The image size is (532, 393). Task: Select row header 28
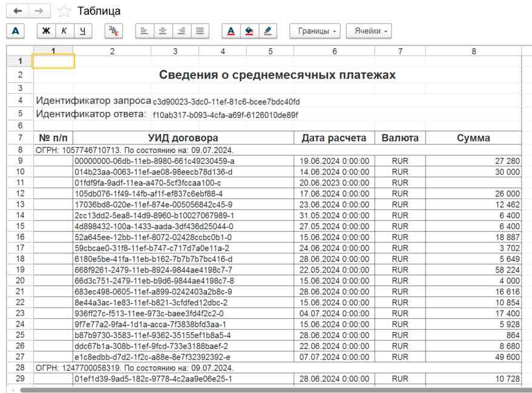pos(20,368)
